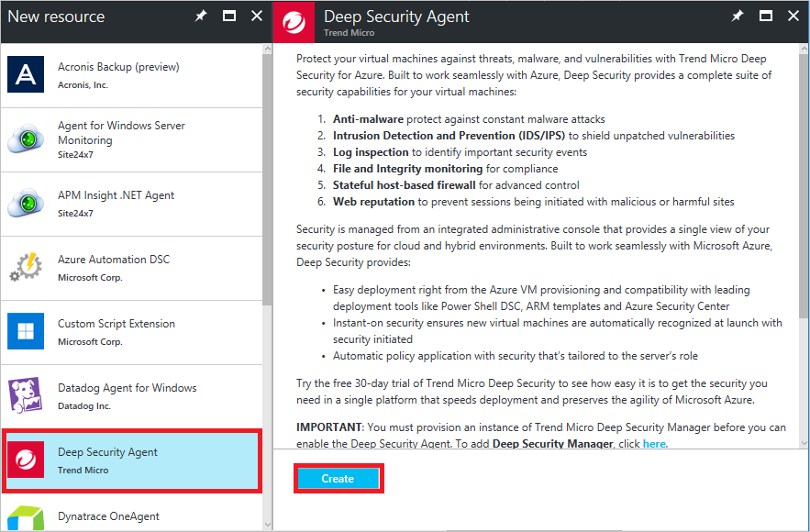Viewport: 810px width, 532px height.
Task: Click the Dynatrace OneAgent icon
Action: click(x=26, y=518)
